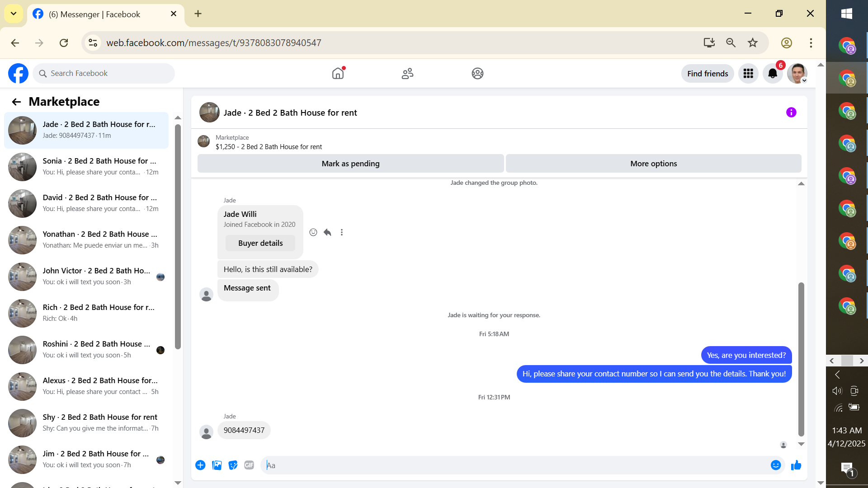
Task: Install app icon in address bar
Action: point(709,42)
